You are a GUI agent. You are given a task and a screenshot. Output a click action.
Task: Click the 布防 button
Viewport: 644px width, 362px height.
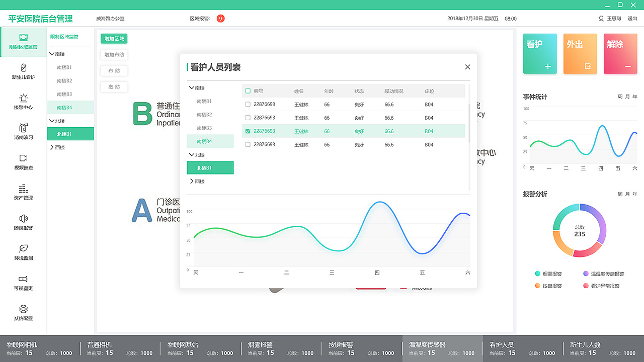point(114,70)
